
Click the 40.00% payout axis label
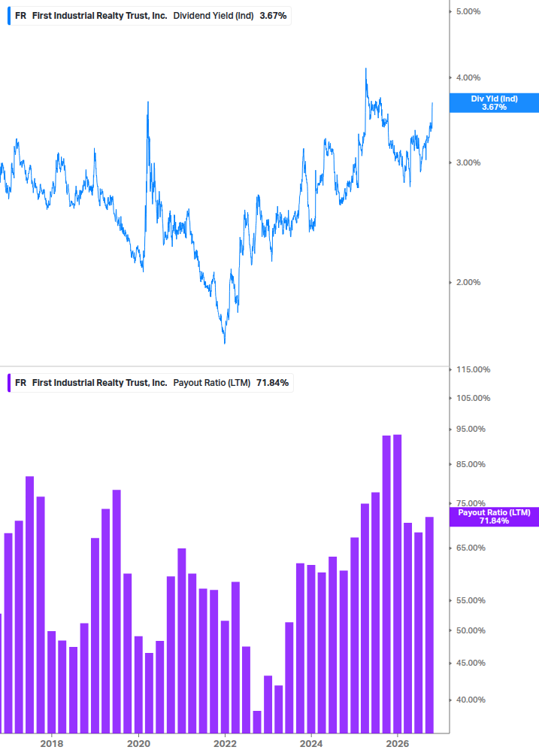pos(471,700)
